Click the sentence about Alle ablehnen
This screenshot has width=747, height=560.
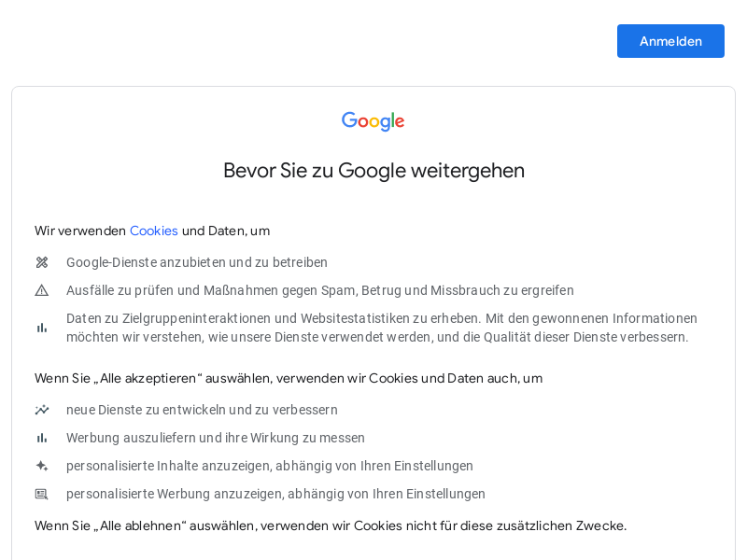(x=331, y=525)
